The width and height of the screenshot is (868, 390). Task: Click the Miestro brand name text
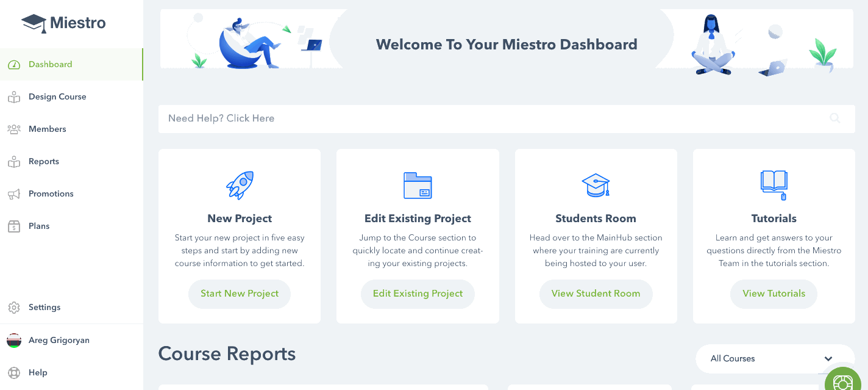coord(78,23)
